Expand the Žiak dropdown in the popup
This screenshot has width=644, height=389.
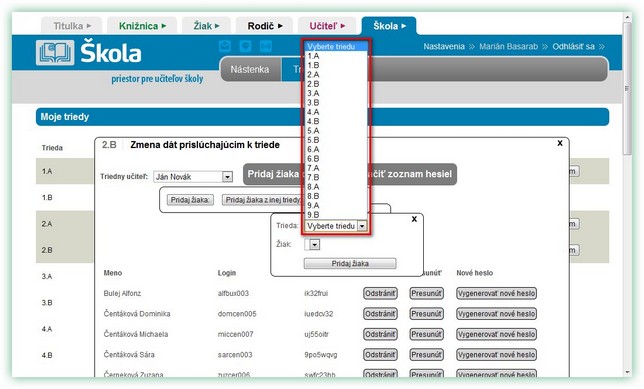pos(314,244)
